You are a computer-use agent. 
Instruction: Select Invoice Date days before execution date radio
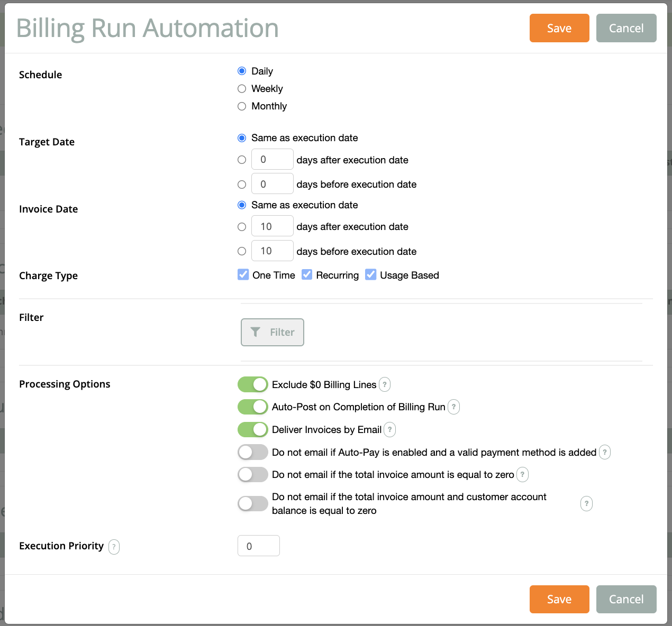point(242,251)
